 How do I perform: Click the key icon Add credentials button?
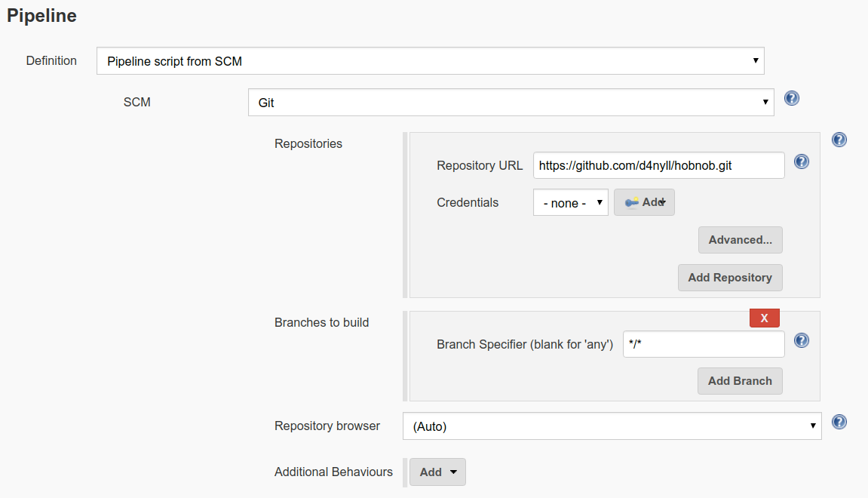coord(644,202)
